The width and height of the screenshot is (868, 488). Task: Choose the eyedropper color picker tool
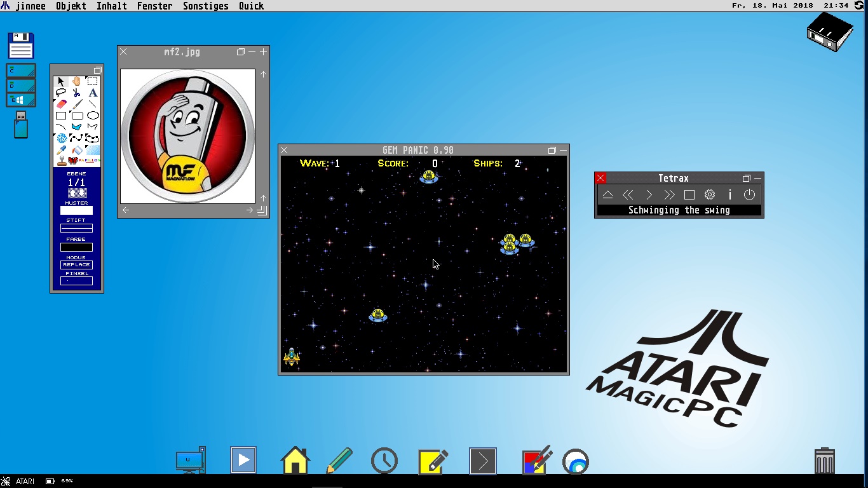[x=61, y=150]
